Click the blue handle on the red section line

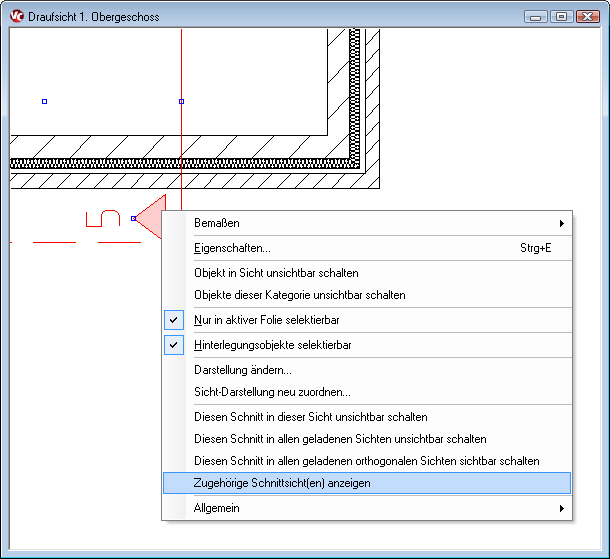click(x=181, y=102)
